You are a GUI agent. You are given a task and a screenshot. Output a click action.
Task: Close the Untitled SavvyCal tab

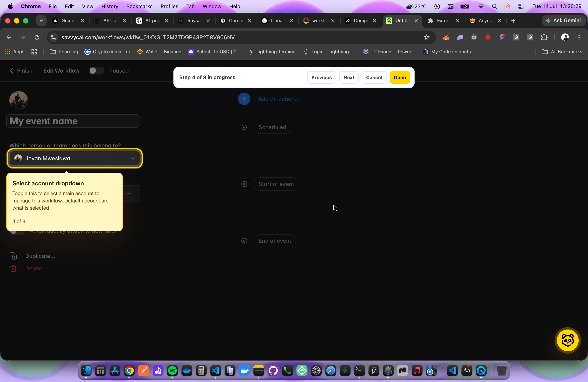click(416, 21)
